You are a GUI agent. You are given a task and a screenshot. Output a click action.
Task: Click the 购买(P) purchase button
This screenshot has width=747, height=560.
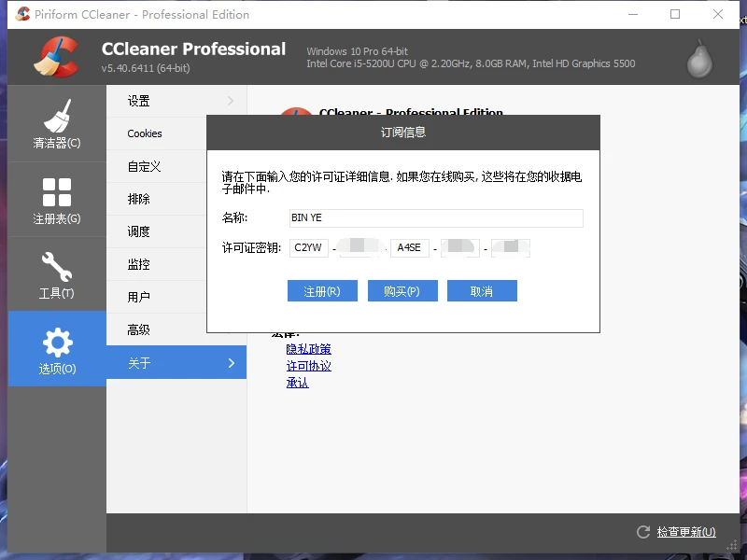coord(402,291)
